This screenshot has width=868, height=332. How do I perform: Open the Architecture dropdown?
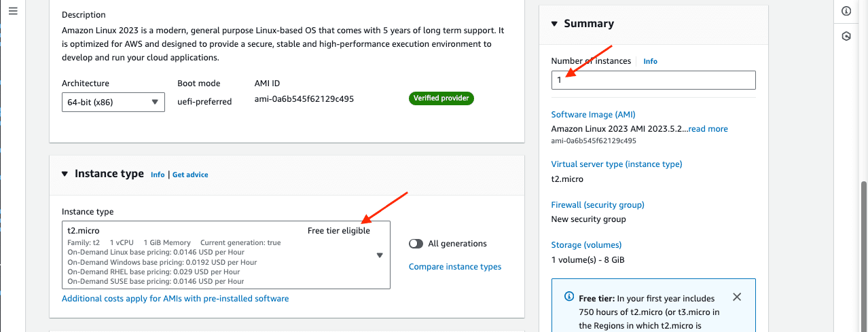113,102
